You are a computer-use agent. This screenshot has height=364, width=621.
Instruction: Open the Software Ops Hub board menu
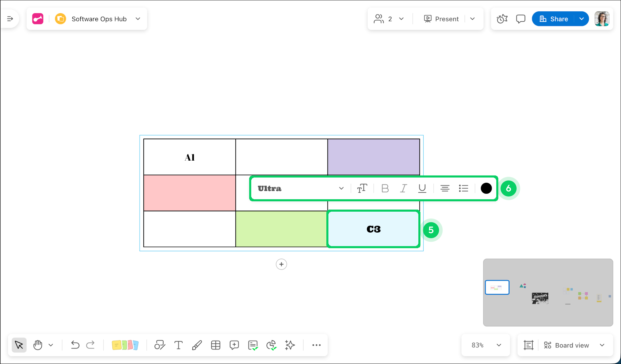(x=99, y=19)
